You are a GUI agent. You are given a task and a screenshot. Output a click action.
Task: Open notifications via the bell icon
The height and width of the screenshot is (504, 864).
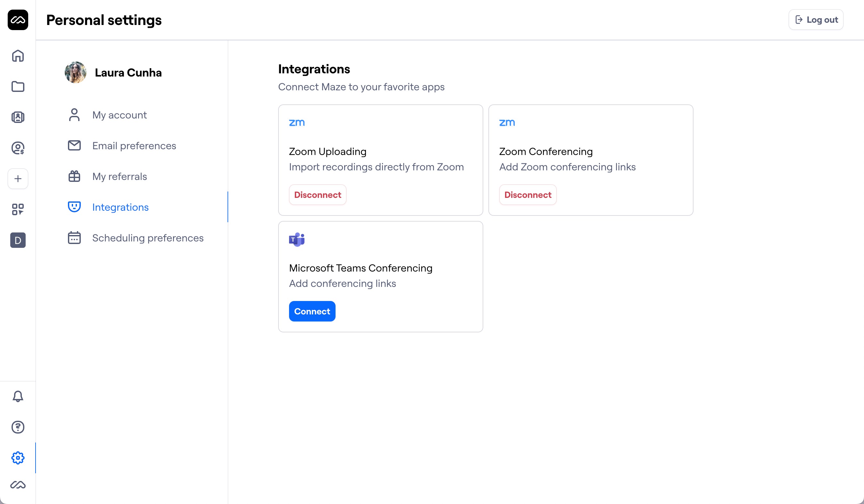click(18, 396)
